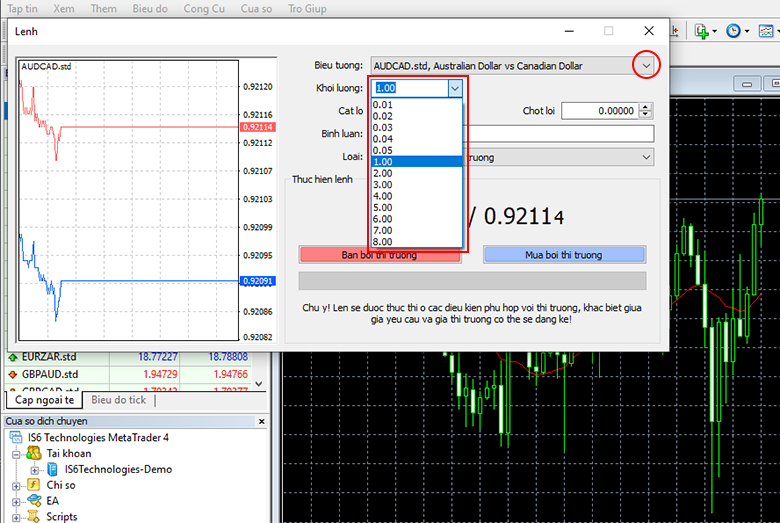Open the Tro Giup menu
780x523 pixels.
(307, 8)
